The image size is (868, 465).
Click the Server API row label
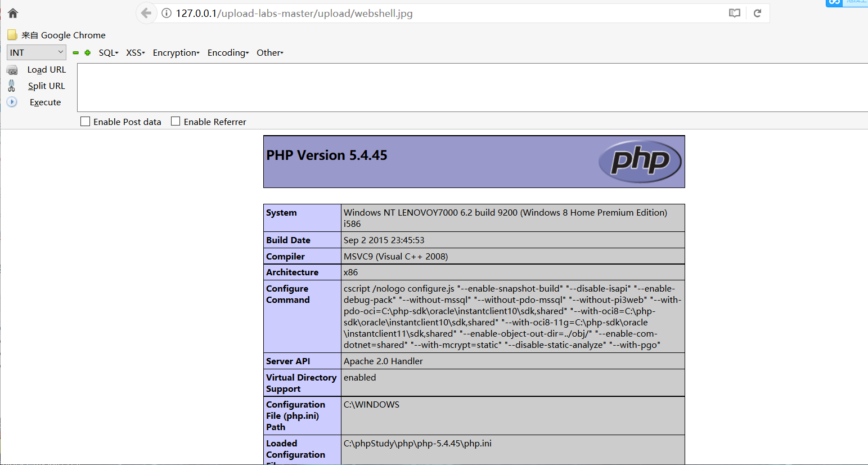[x=288, y=361]
